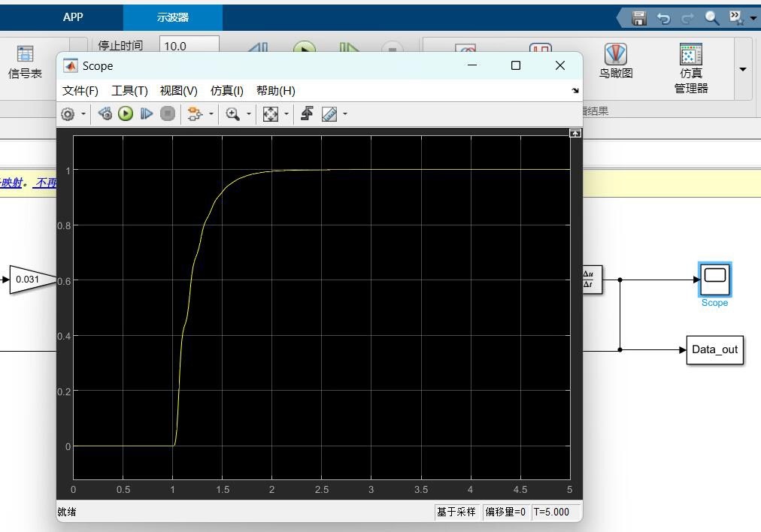
Task: Open Scope configuration properties gear
Action: click(x=68, y=114)
